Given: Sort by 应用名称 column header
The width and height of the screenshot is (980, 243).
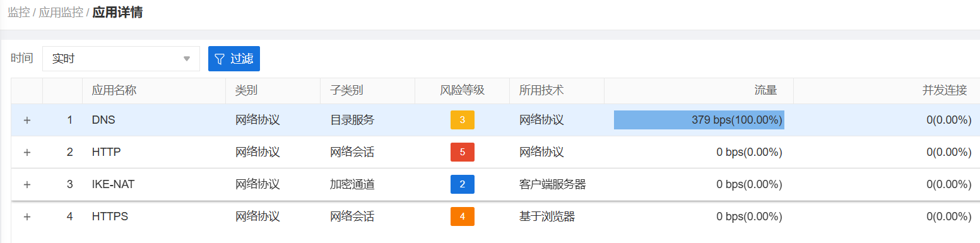Looking at the screenshot, I should click(114, 90).
